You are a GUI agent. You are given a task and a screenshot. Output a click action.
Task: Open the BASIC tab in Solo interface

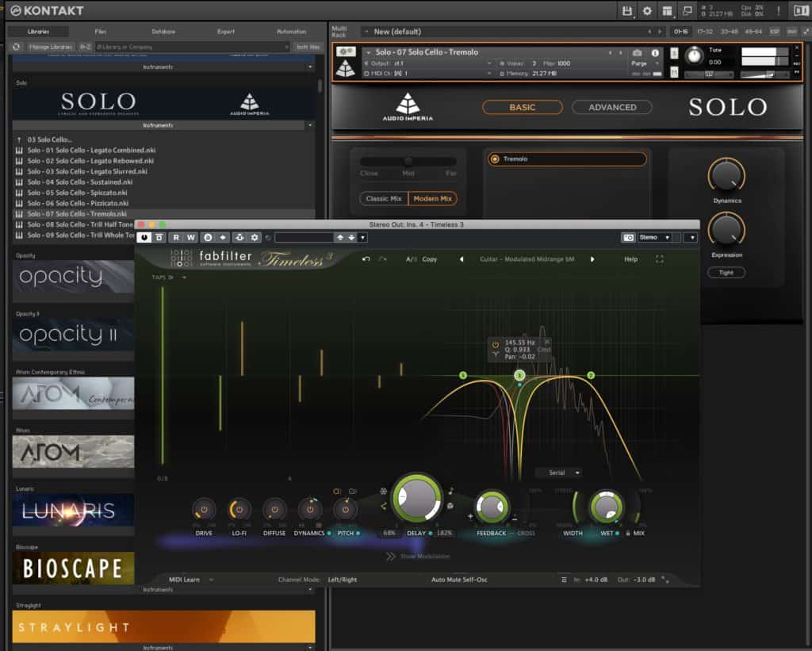tap(522, 107)
